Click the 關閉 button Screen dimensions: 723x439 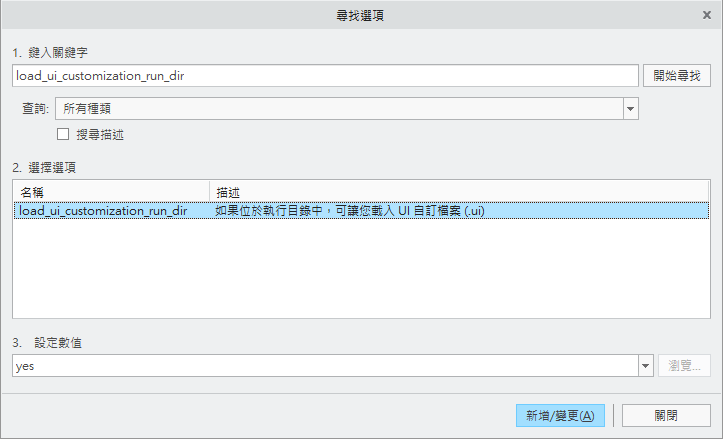pos(665,415)
